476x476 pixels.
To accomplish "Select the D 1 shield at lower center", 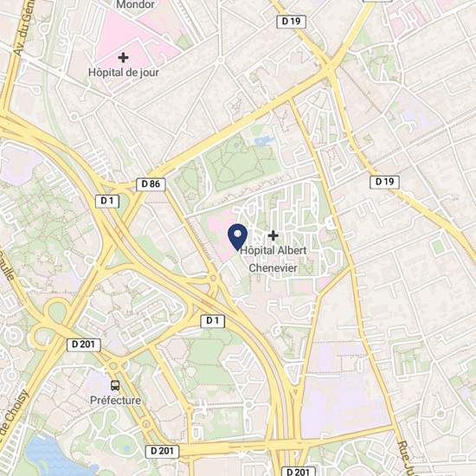I will click(x=213, y=321).
